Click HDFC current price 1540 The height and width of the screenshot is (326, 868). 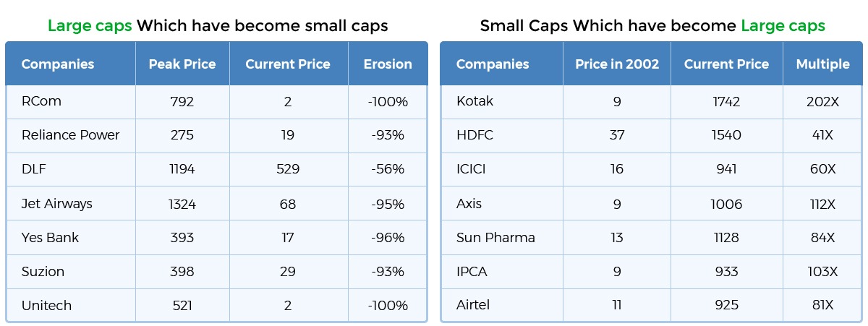pos(726,135)
